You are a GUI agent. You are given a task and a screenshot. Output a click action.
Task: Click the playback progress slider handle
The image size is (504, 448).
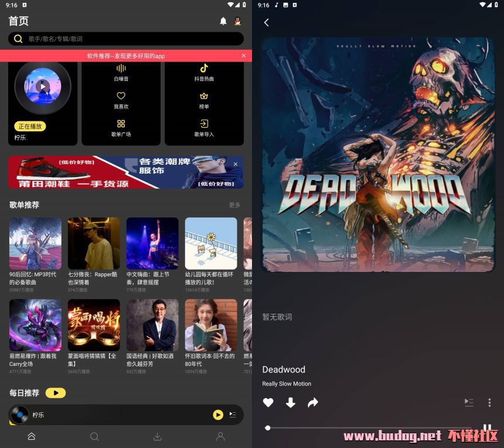[267, 427]
